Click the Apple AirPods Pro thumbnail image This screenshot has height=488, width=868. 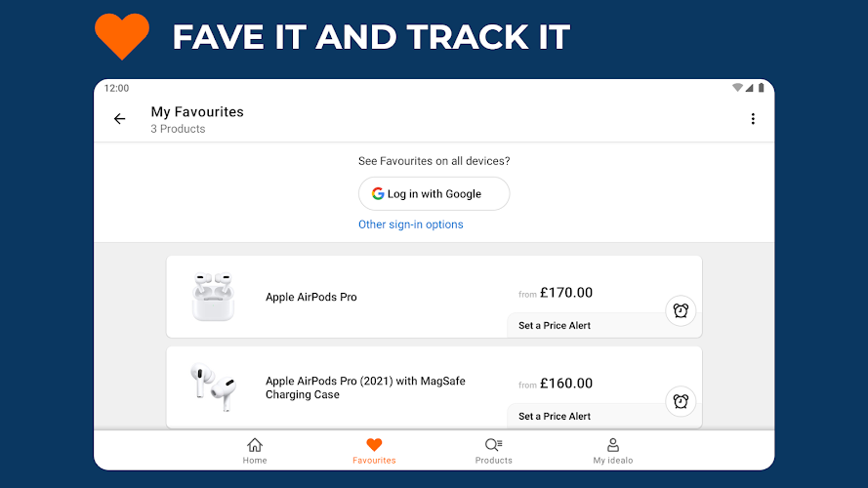pyautogui.click(x=213, y=297)
